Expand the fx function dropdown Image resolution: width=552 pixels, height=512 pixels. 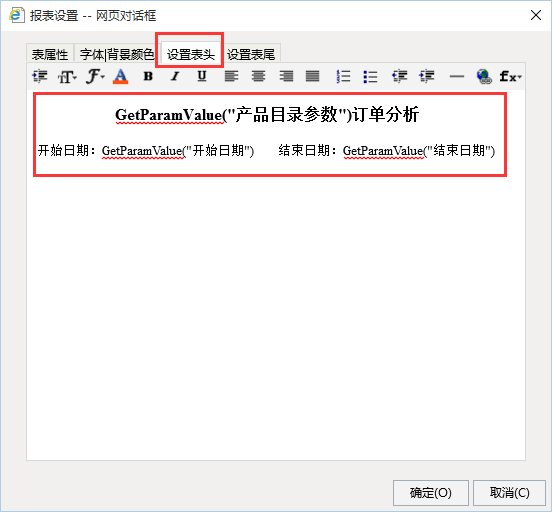point(510,76)
